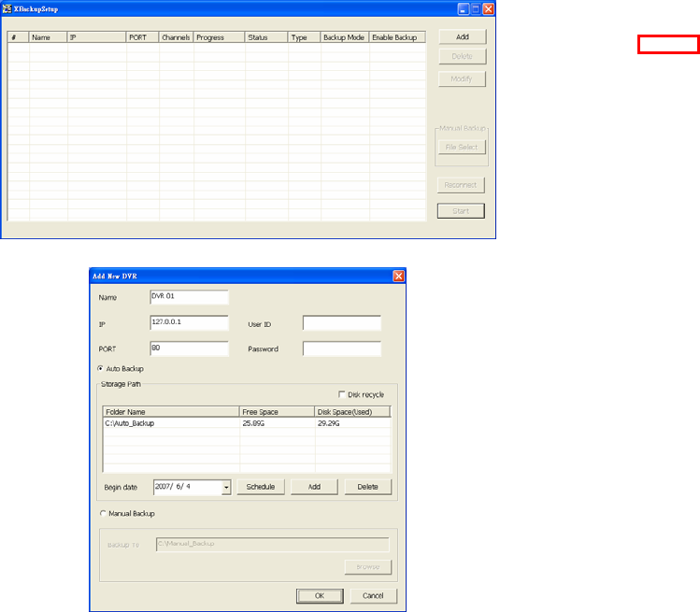
Task: Click the 25.89G free space value
Action: point(253,423)
